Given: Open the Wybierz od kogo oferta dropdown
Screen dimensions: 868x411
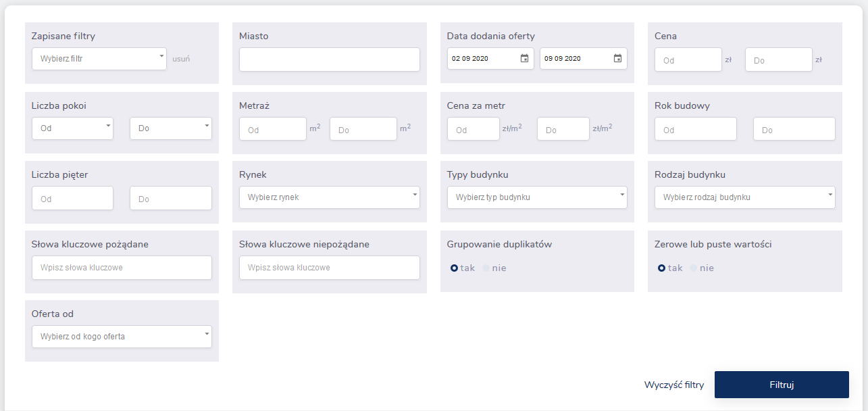Looking at the screenshot, I should tap(122, 337).
